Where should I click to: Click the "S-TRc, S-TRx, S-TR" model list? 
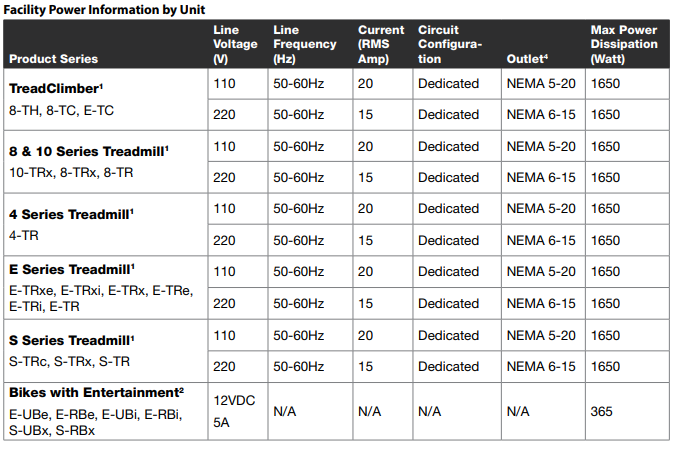tap(70, 360)
